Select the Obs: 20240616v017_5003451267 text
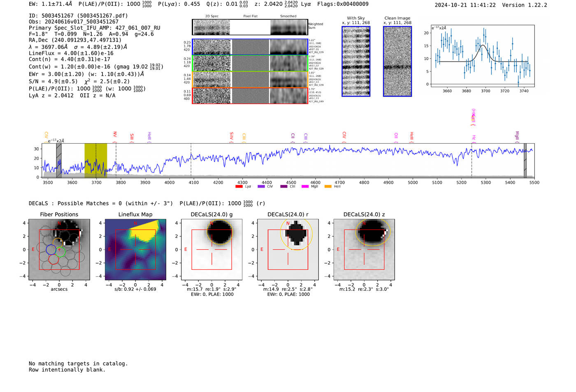 (x=74, y=22)
